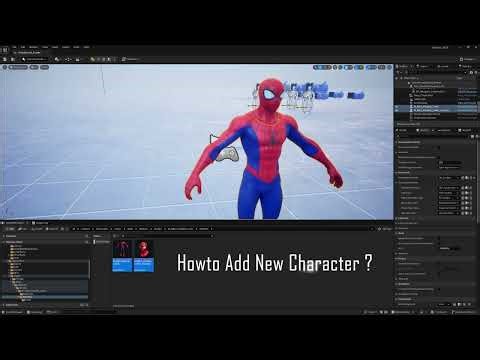Open Content Browser Settings at right
Viewport: 480px width, 360px height.
click(385, 229)
